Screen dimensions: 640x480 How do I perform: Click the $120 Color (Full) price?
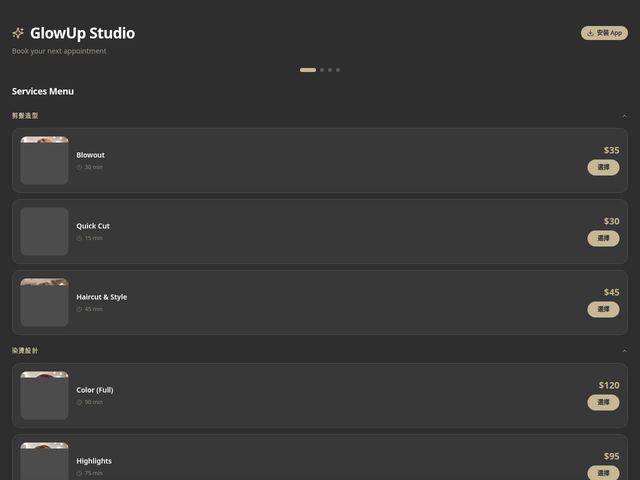click(609, 385)
